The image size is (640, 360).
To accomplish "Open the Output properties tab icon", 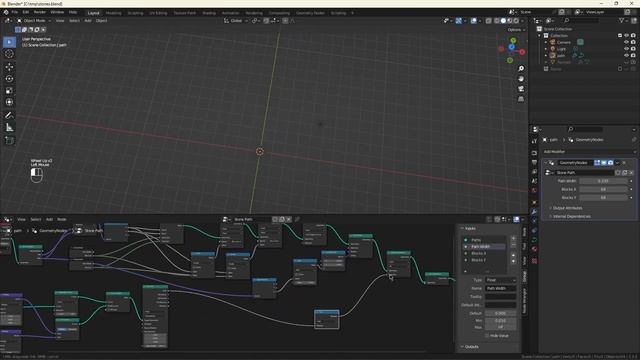I will point(534,162).
